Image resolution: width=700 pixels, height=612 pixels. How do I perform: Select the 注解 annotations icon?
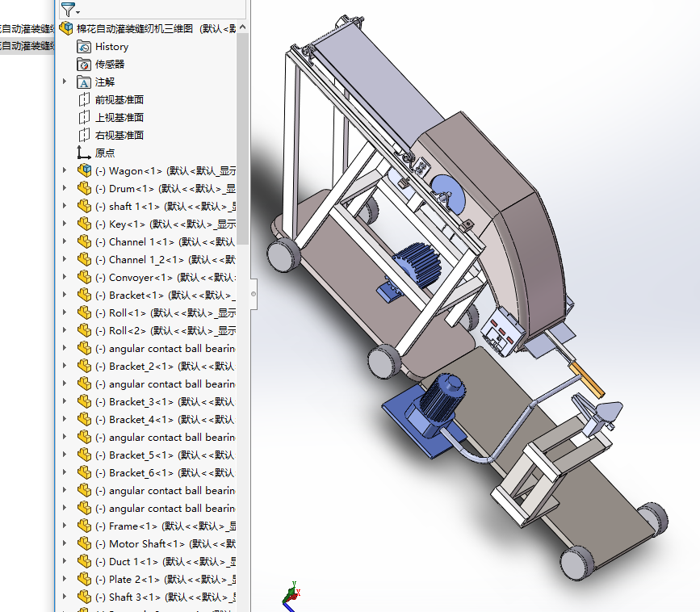[x=83, y=82]
